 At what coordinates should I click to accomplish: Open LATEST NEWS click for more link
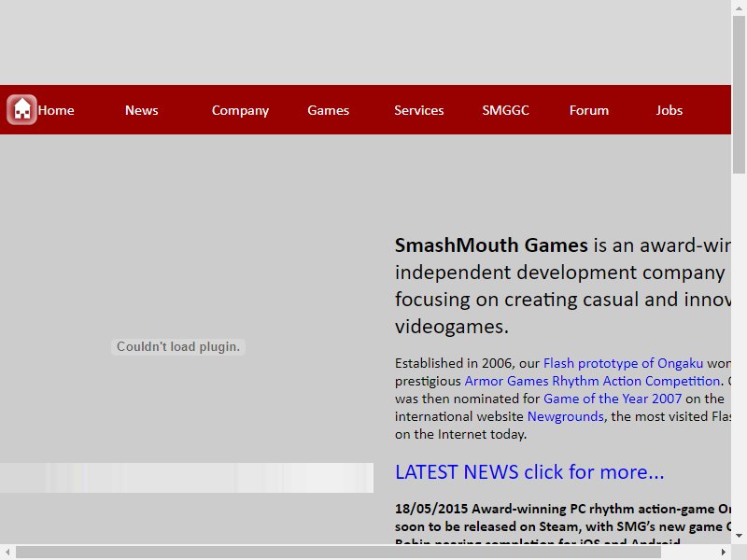click(x=529, y=472)
